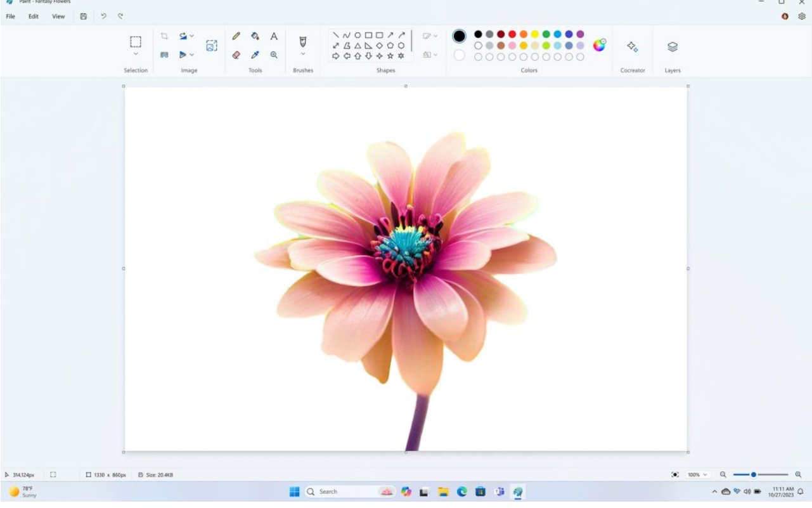The image size is (812, 508).
Task: Select the Pencil tool
Action: tap(236, 36)
